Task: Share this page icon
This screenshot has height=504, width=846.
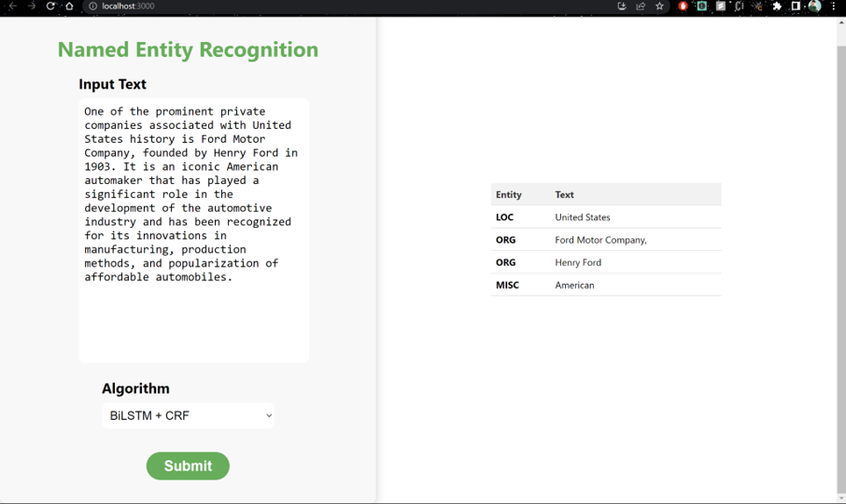Action: [x=641, y=6]
